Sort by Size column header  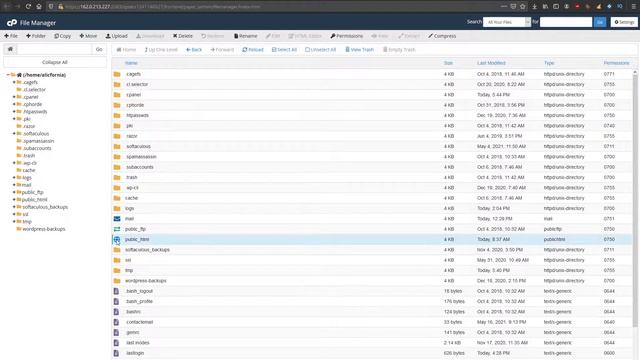(448, 63)
